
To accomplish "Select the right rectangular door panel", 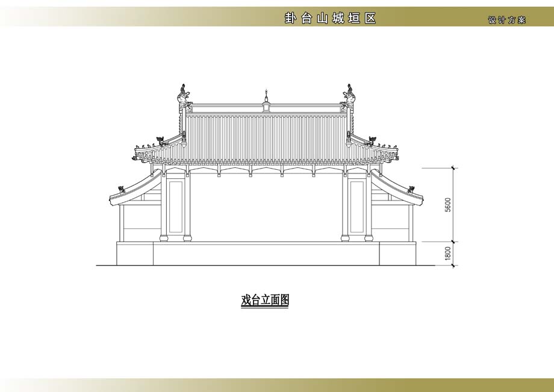I will tap(357, 206).
